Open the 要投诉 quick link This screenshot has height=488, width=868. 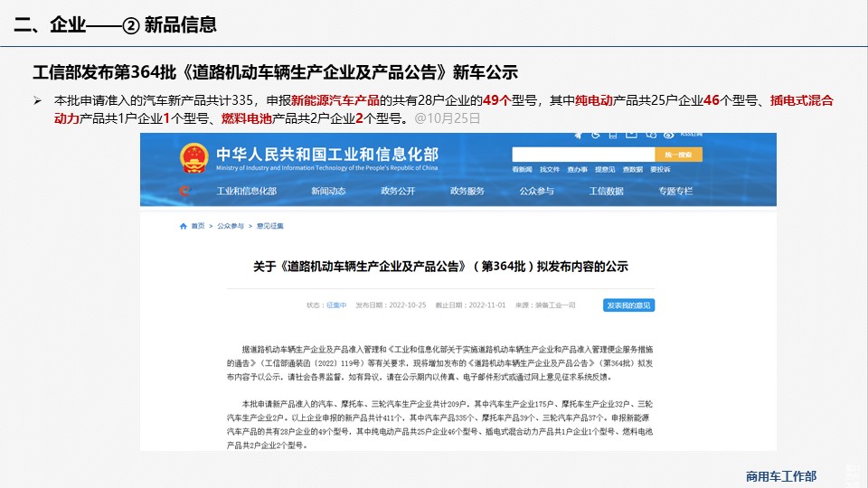point(660,169)
